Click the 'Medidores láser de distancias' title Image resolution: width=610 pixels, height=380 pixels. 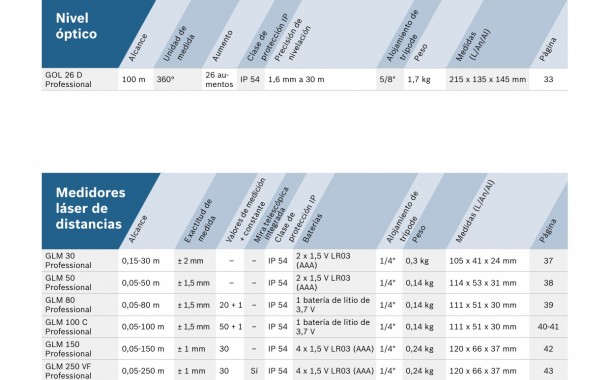90,208
